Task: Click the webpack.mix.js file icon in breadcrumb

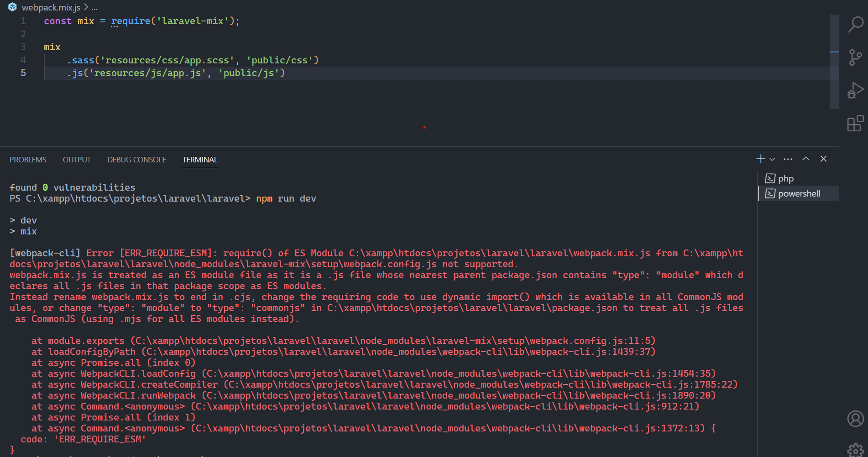Action: (x=13, y=7)
